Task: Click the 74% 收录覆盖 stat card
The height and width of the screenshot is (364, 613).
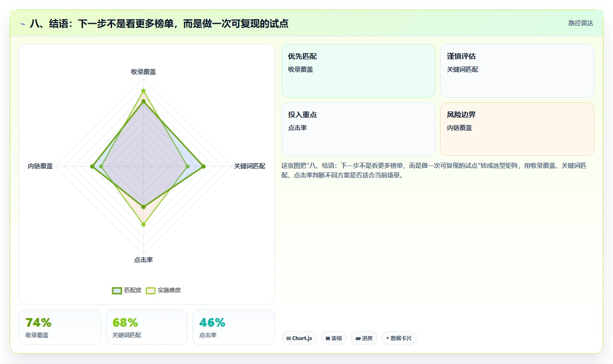Action: click(x=60, y=327)
